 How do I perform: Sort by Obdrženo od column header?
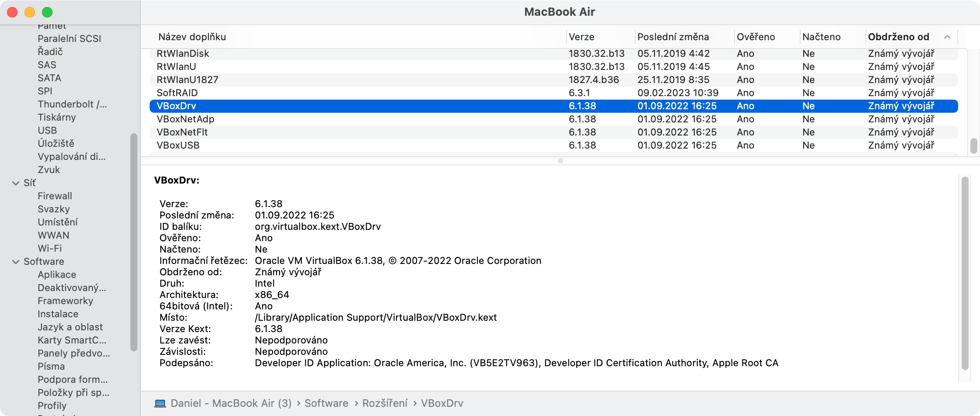(x=898, y=37)
